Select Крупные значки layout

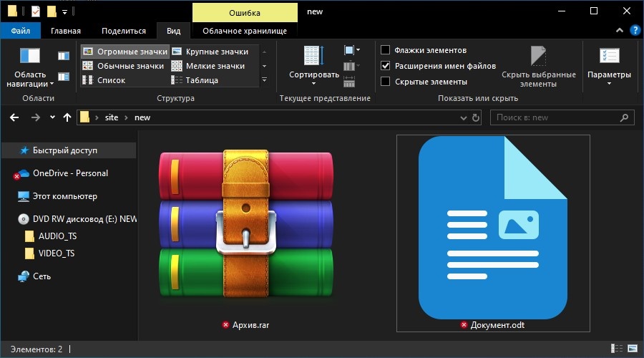point(210,52)
